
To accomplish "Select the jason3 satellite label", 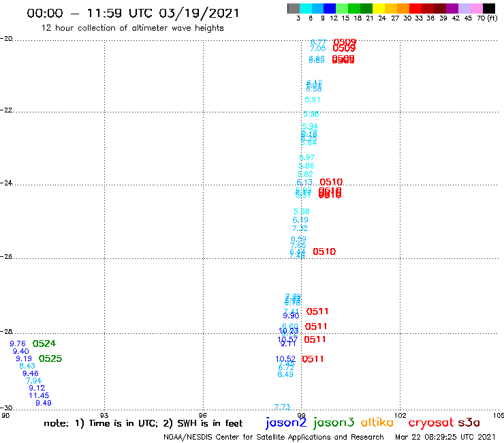I will [334, 423].
